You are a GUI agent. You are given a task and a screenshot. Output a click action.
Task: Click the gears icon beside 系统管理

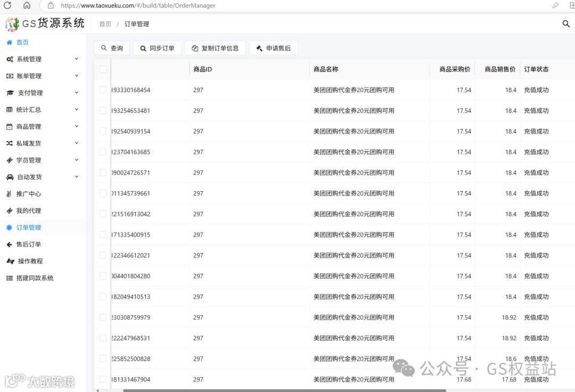click(10, 59)
